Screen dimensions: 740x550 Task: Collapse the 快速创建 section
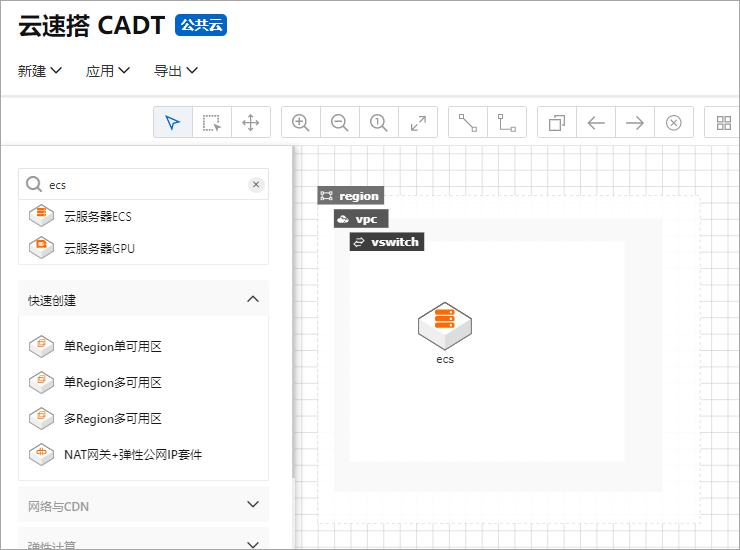coord(143,299)
